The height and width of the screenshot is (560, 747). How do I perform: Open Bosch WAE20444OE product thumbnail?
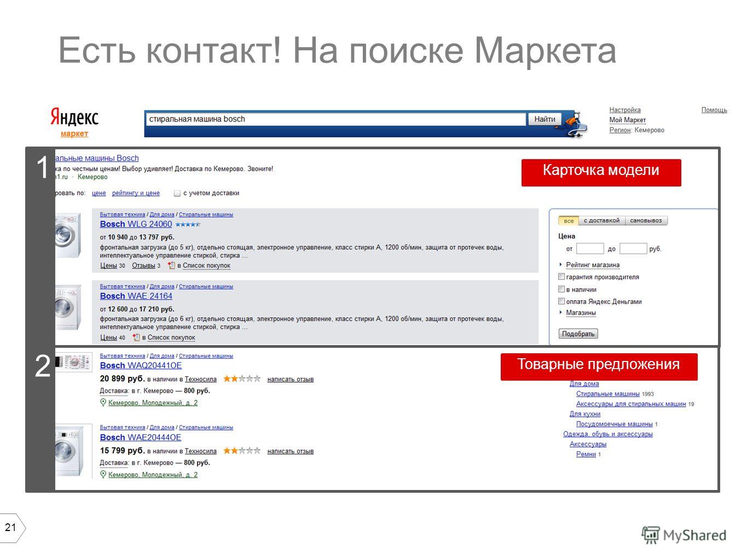coord(73,452)
